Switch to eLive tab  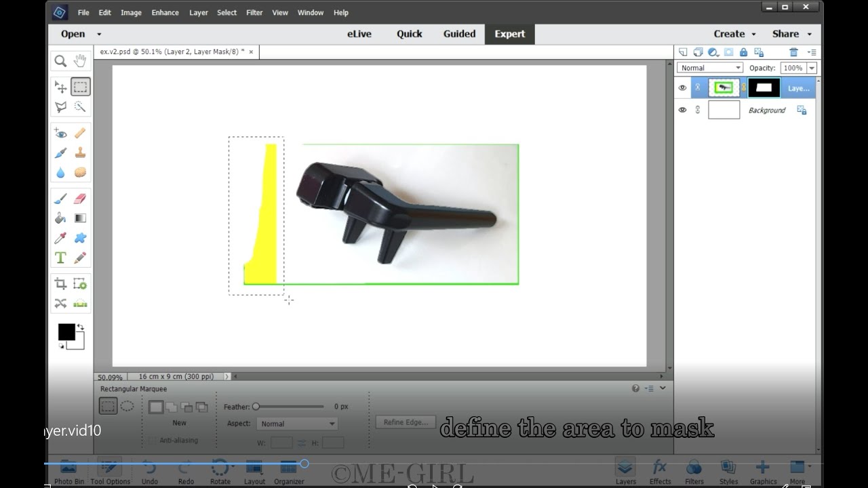point(359,34)
